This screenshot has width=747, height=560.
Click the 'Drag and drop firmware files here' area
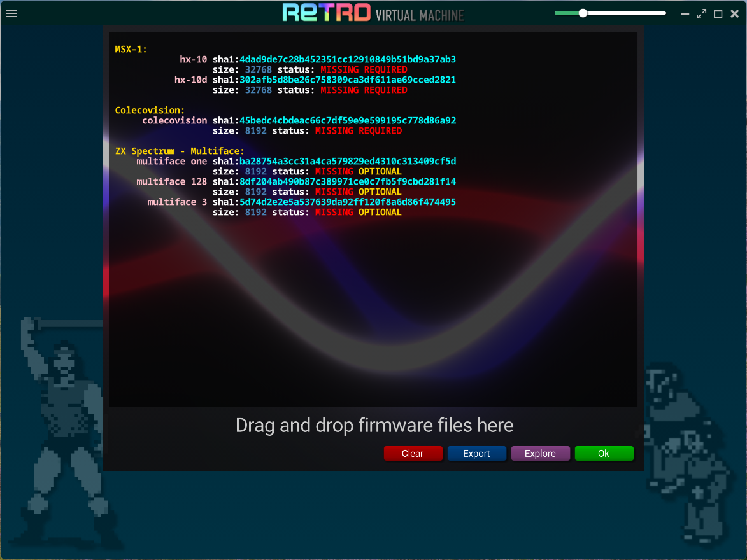(x=374, y=425)
